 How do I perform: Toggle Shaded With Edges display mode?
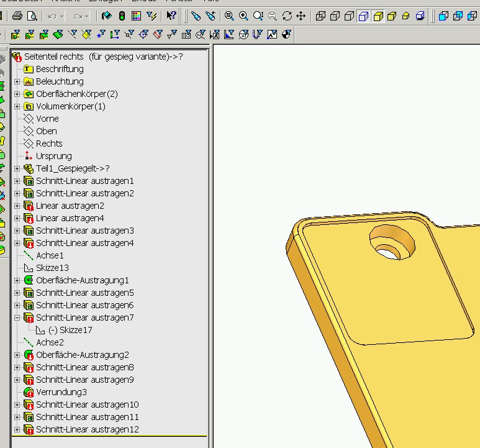pos(378,16)
